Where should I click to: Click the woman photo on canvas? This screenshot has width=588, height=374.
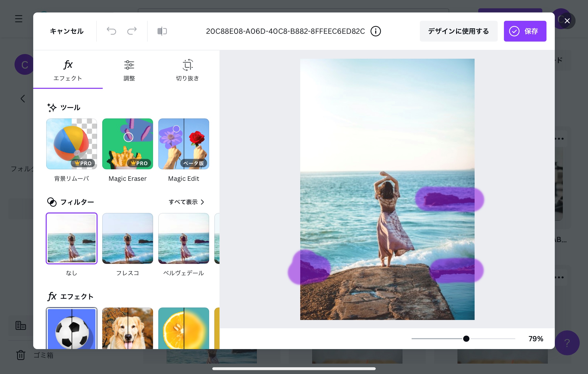(x=387, y=189)
